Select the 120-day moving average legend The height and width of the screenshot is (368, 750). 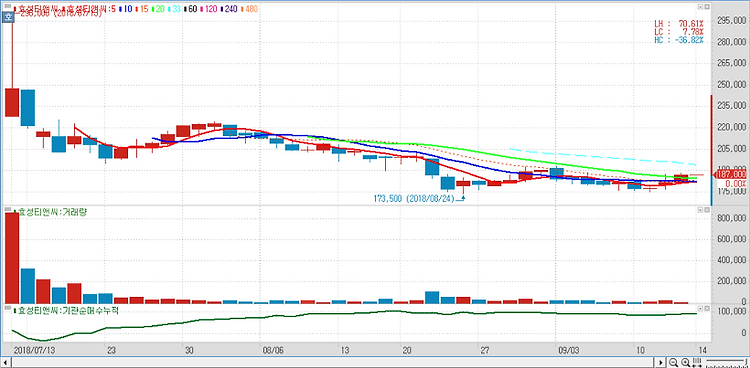coord(209,9)
